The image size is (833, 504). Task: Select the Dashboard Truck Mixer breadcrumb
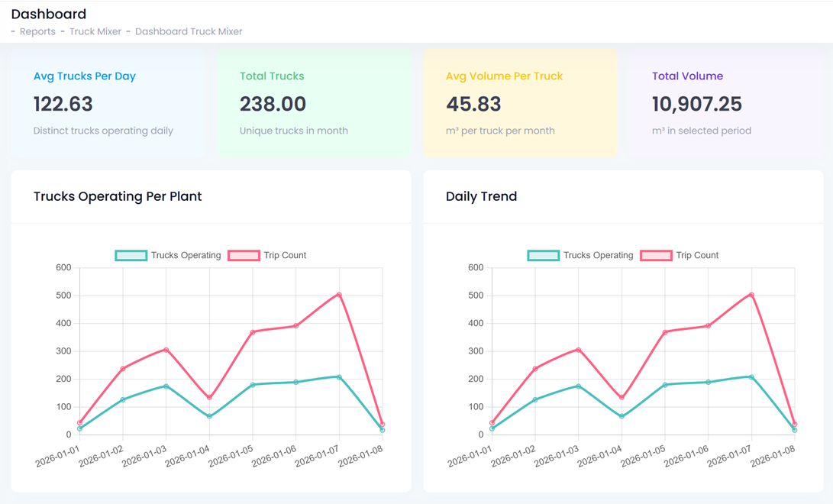tap(189, 31)
